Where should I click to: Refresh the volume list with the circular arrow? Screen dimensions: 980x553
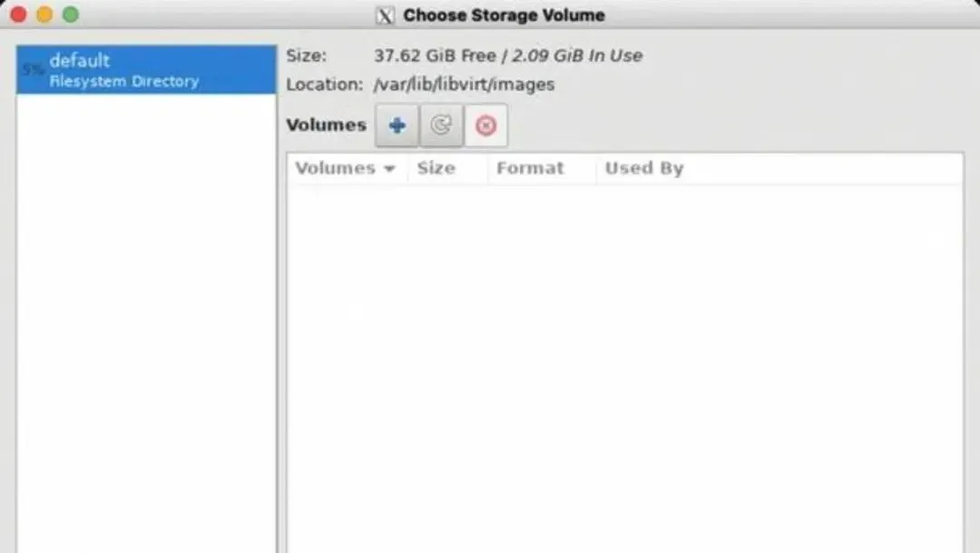[x=441, y=125]
